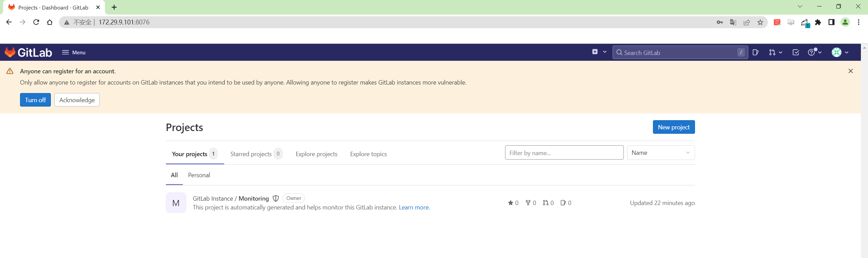Screen dimensions: 868x258
Task: Open the Explore topics tab
Action: click(368, 154)
